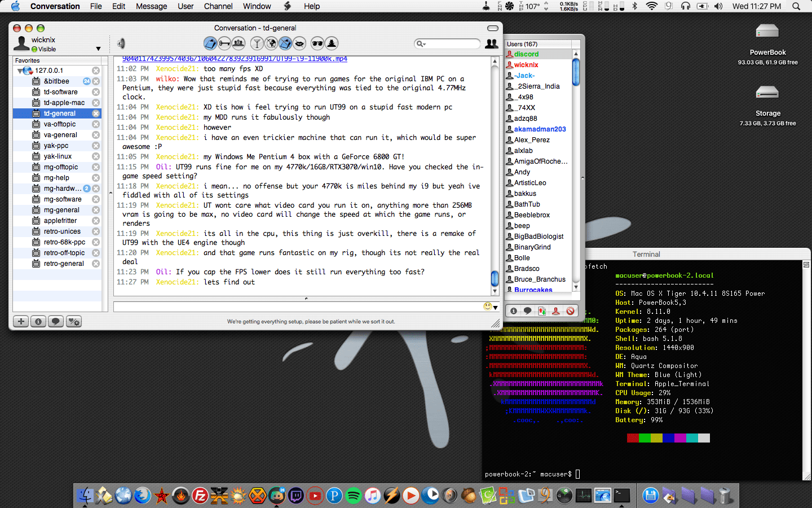The width and height of the screenshot is (812, 508).
Task: Click the red user icon under Users list
Action: click(x=556, y=311)
